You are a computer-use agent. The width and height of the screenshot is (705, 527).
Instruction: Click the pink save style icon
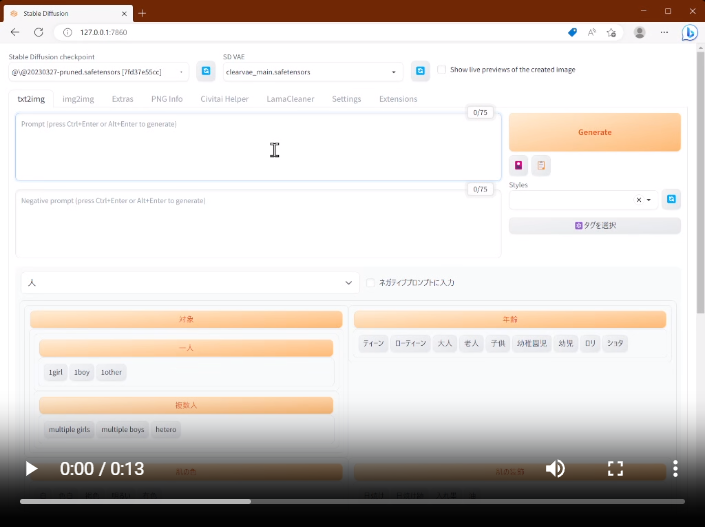tap(518, 165)
